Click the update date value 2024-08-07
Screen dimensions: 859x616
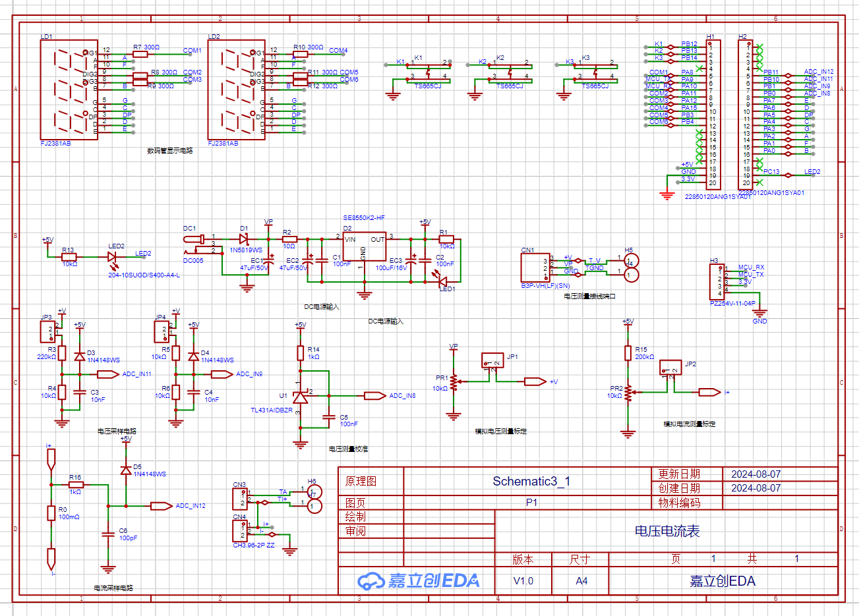755,474
